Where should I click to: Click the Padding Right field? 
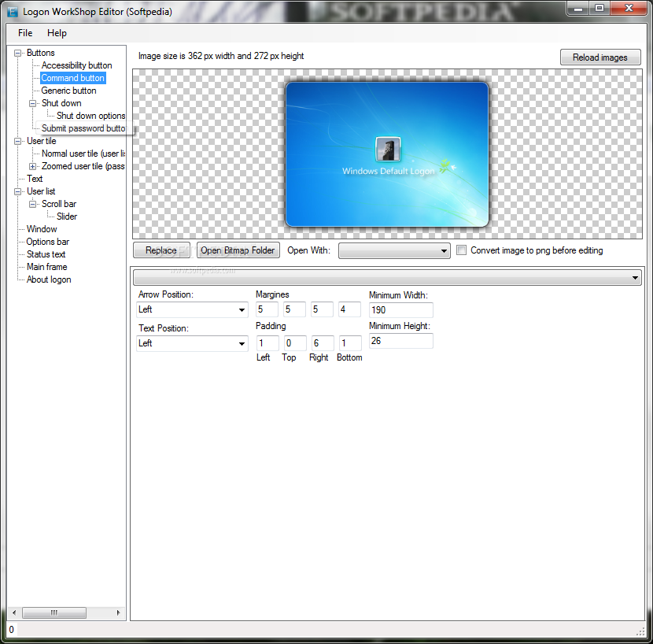pyautogui.click(x=323, y=343)
